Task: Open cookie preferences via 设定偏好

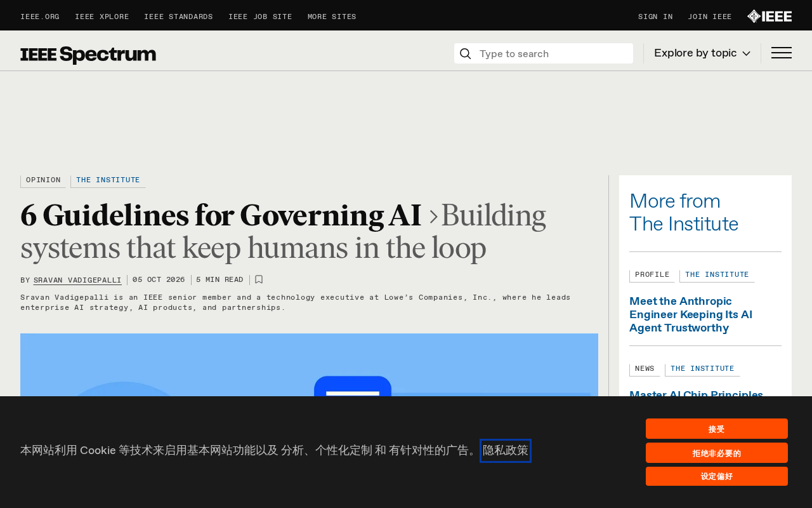Action: (717, 476)
